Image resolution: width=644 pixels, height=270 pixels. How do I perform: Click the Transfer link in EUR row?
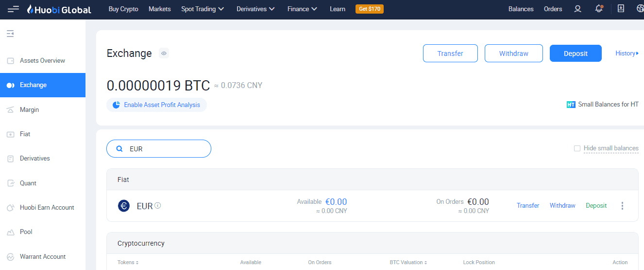[x=528, y=206]
